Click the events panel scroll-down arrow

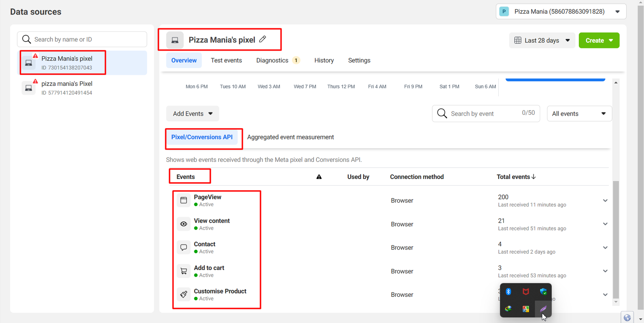616,302
